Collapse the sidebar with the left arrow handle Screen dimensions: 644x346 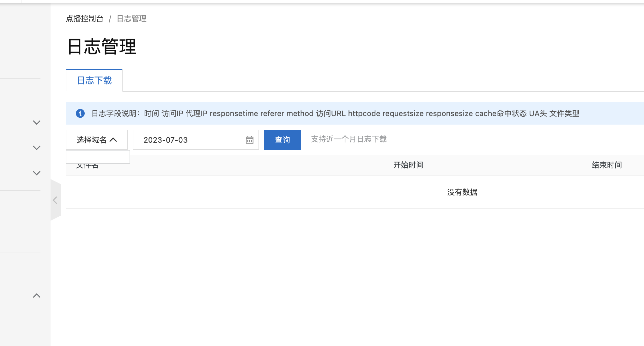click(x=55, y=200)
